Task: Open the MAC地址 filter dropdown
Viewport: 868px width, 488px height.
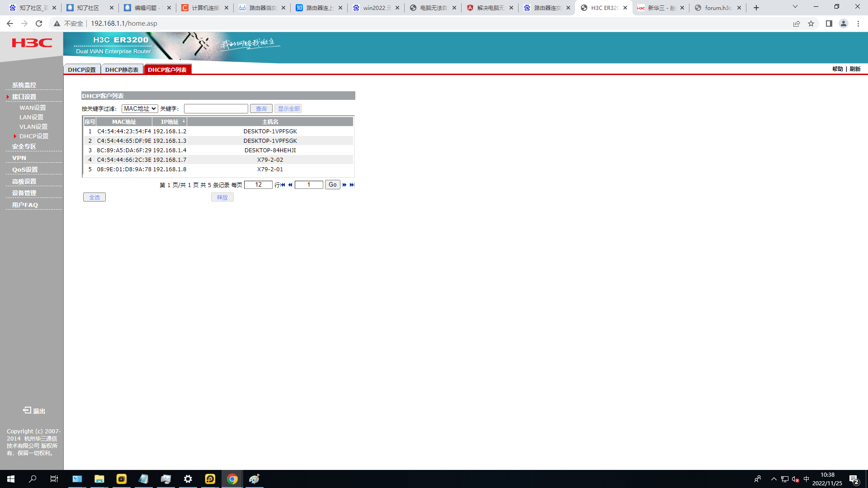Action: coord(140,109)
